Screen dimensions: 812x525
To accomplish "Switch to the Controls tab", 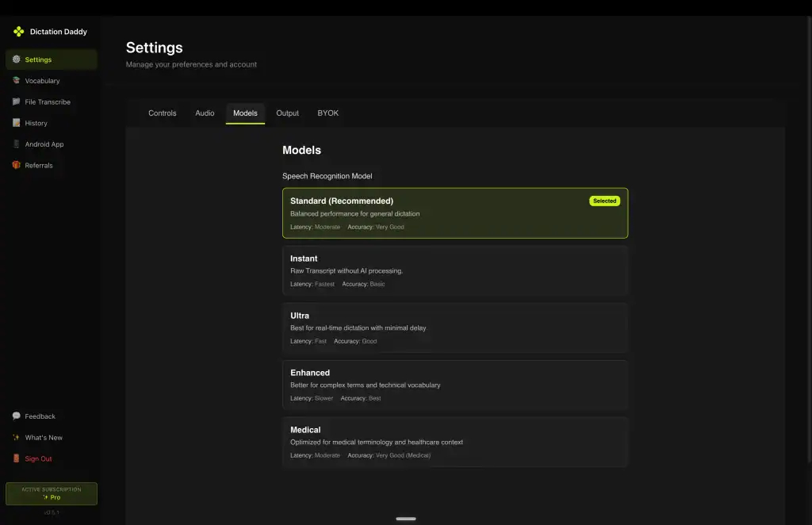I will [x=163, y=113].
